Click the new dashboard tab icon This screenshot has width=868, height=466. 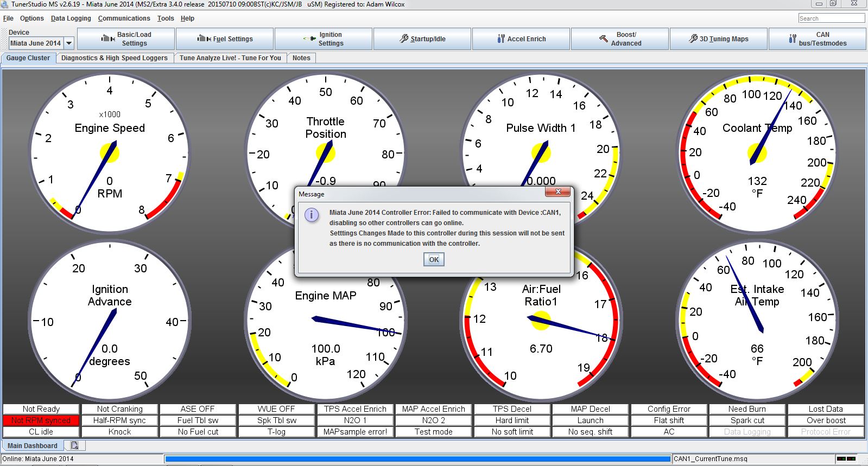click(74, 445)
